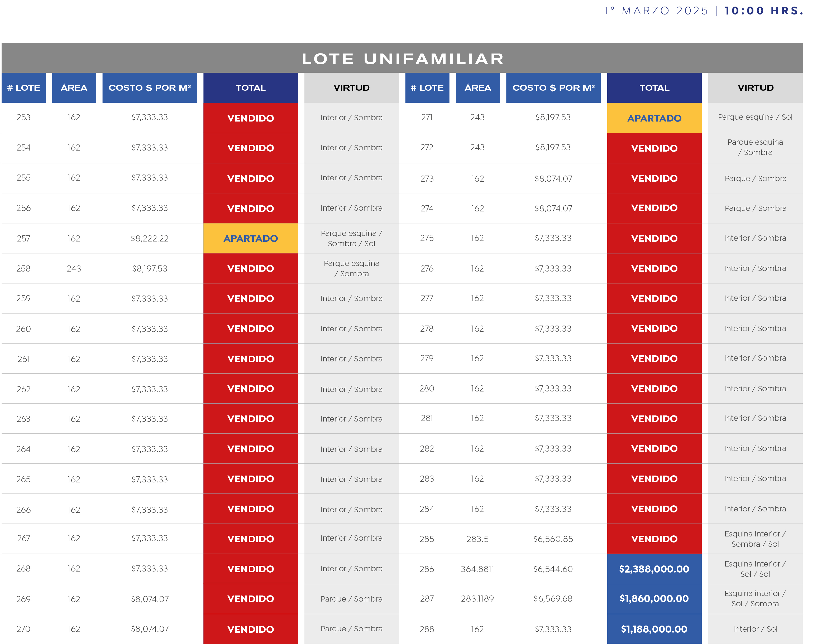Click virtud 'Parque esquina / Sol' for lot 271
The height and width of the screenshot is (644, 817).
click(x=755, y=117)
